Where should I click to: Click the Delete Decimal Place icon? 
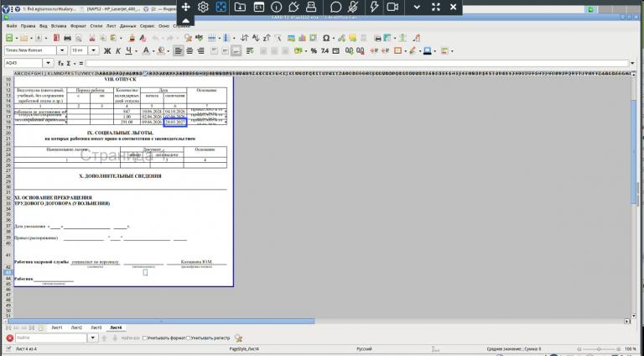pos(361,51)
